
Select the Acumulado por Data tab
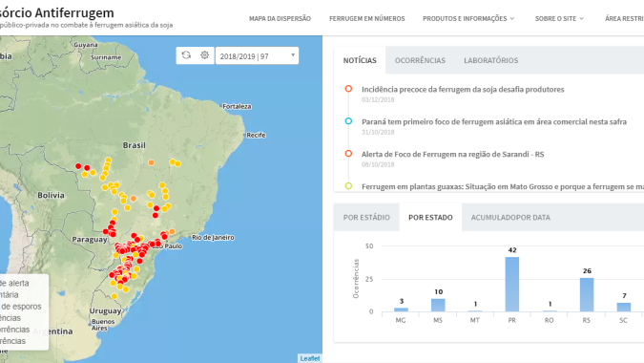pos(510,218)
